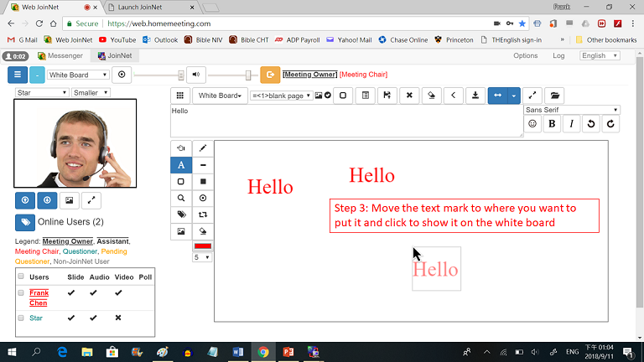The height and width of the screenshot is (362, 644).
Task: Check the box next to Frank Chen
Action: pos(21,292)
